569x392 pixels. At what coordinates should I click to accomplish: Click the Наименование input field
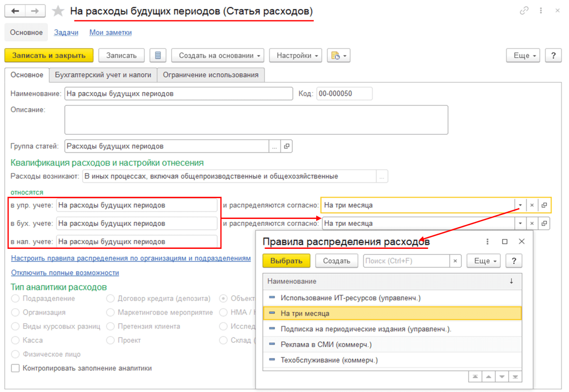[x=179, y=93]
